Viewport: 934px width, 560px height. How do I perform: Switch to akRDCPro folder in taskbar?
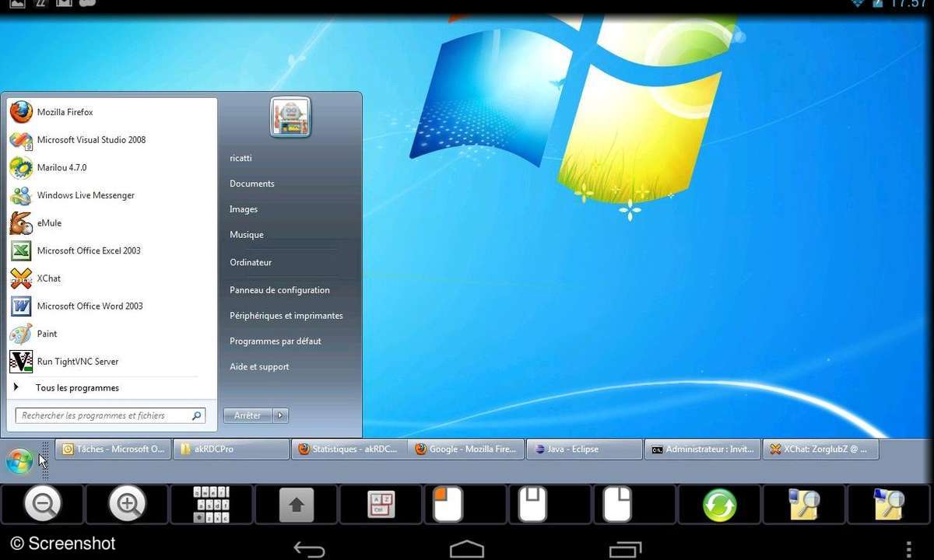click(232, 450)
